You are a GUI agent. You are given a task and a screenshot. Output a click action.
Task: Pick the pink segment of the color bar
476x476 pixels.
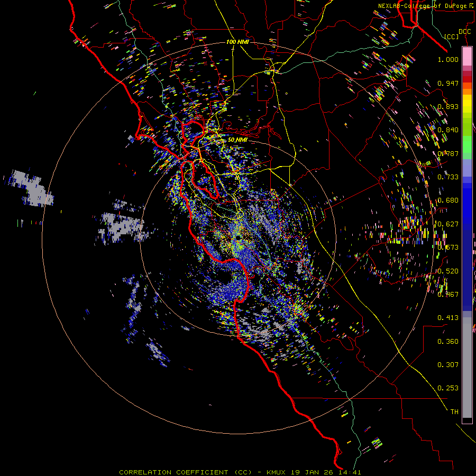tap(467, 57)
